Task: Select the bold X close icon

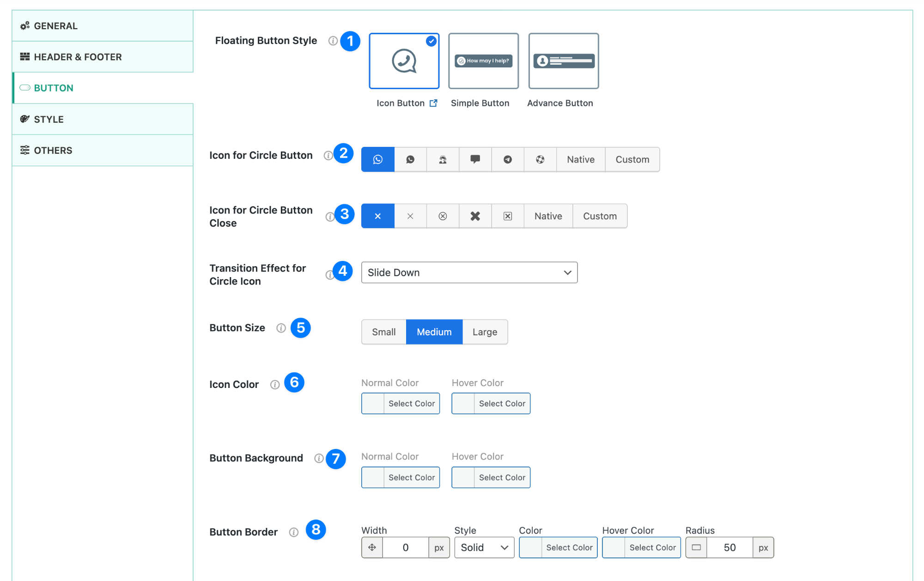Action: pos(475,216)
